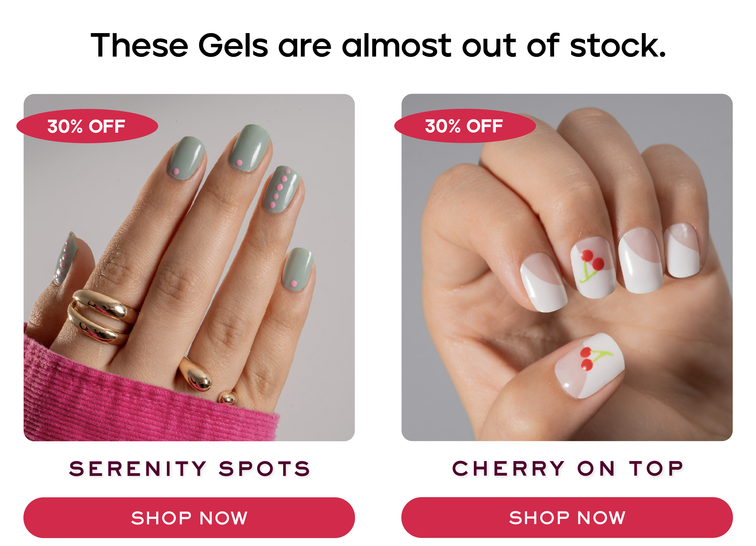Open the Serenity Spots green nails photo

(x=189, y=267)
